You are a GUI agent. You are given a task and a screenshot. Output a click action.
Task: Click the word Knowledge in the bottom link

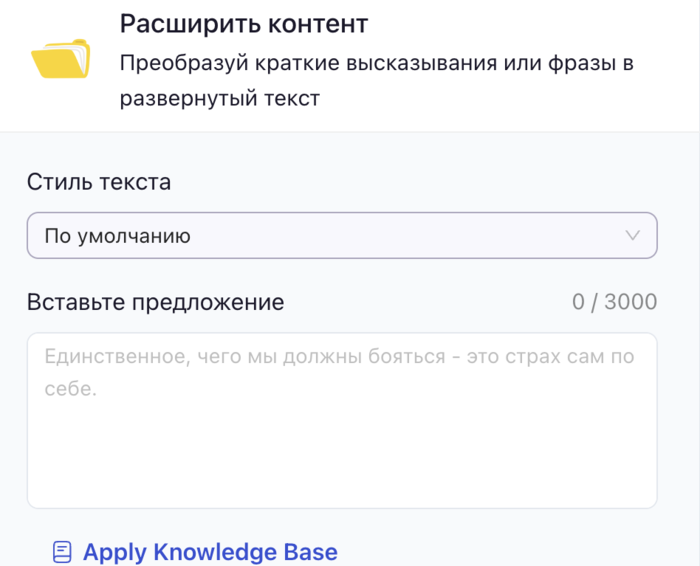click(190, 552)
